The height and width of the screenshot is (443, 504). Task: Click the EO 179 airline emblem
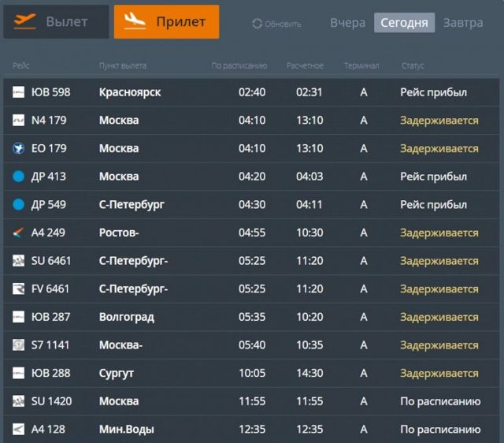(x=19, y=148)
